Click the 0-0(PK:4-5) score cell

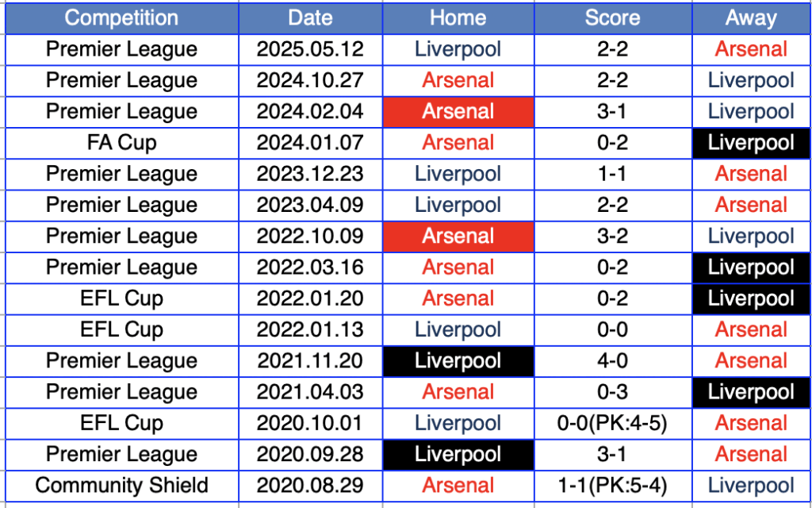coord(613,424)
